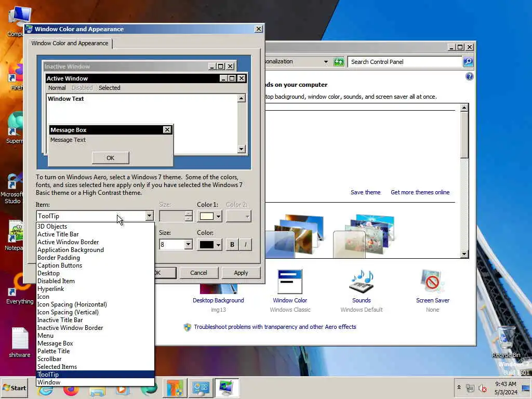The height and width of the screenshot is (399, 532).
Task: Select the Firefox desktop shortcut
Action: click(x=16, y=77)
